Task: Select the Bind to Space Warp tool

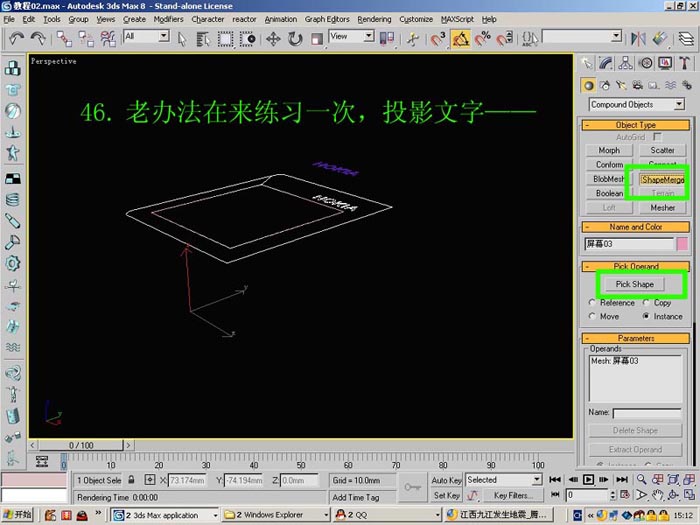Action: (108, 39)
